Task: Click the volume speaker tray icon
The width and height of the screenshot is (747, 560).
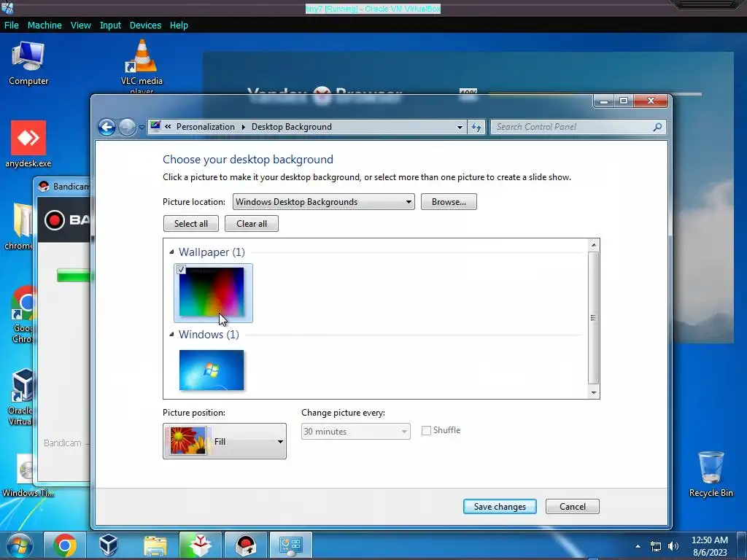Action: tap(673, 546)
